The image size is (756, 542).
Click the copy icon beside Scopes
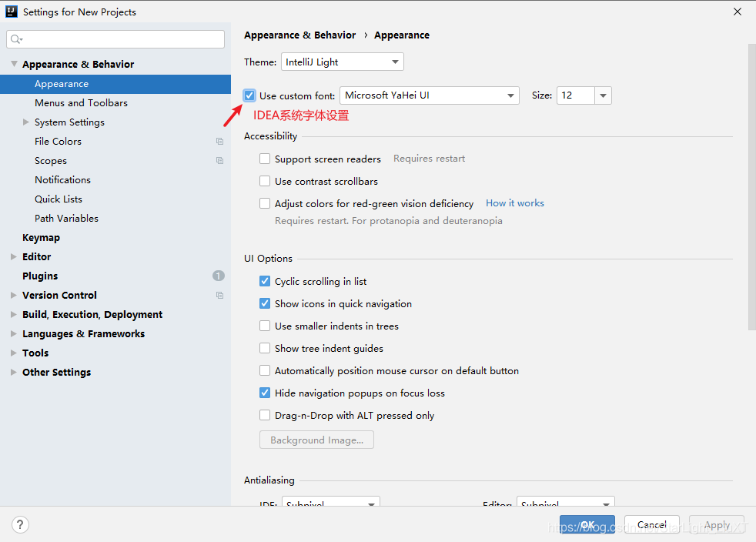click(x=220, y=161)
